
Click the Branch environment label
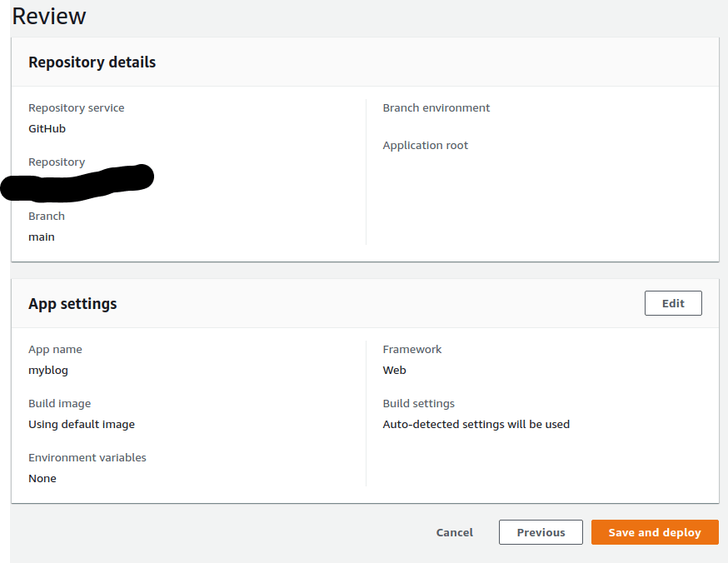436,108
